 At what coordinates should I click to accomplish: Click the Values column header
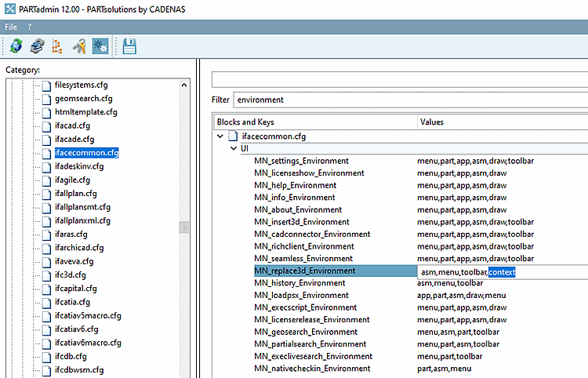(x=502, y=122)
